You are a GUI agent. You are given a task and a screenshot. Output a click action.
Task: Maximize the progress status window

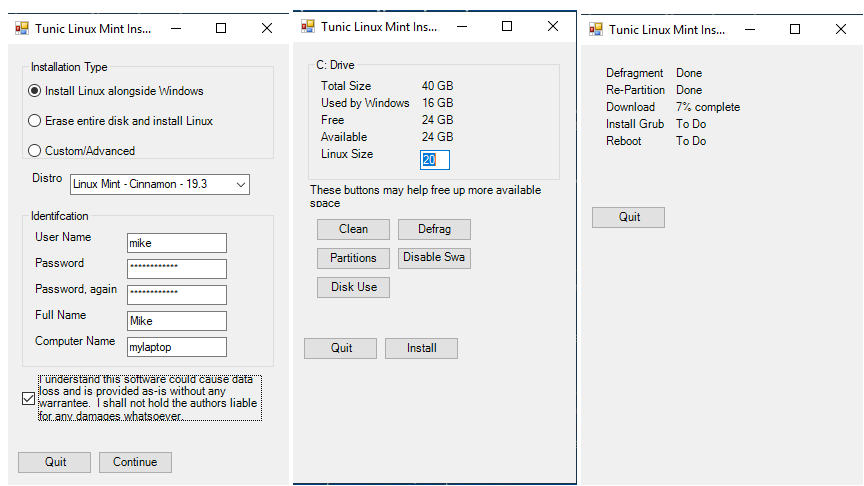point(795,29)
